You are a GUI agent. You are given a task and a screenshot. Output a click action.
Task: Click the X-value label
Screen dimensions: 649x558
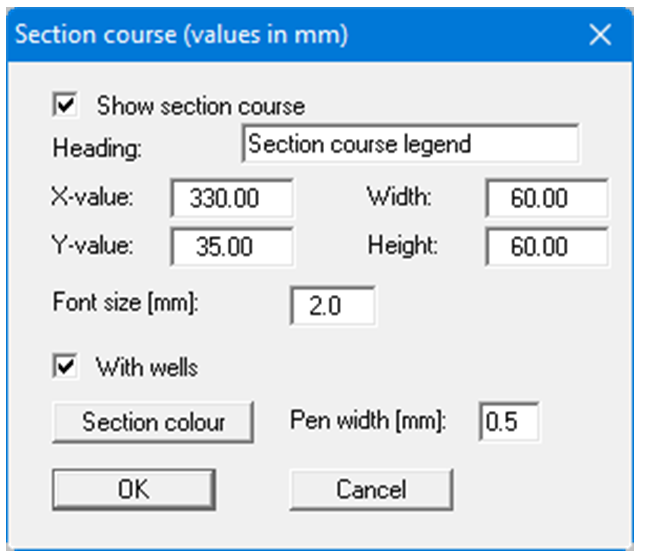(x=91, y=197)
